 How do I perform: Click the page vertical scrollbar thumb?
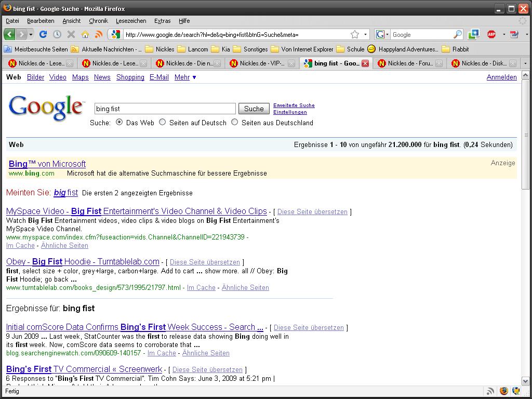(525, 135)
